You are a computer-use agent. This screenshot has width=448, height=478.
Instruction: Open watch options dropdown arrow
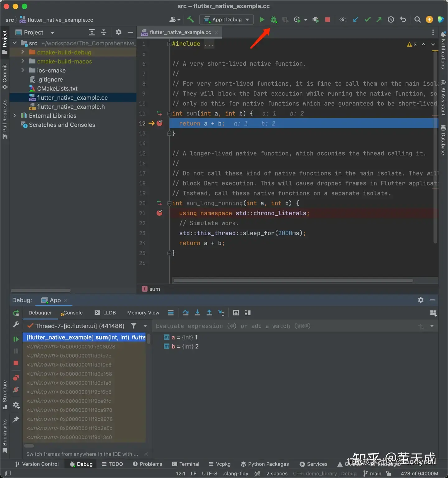click(x=432, y=326)
